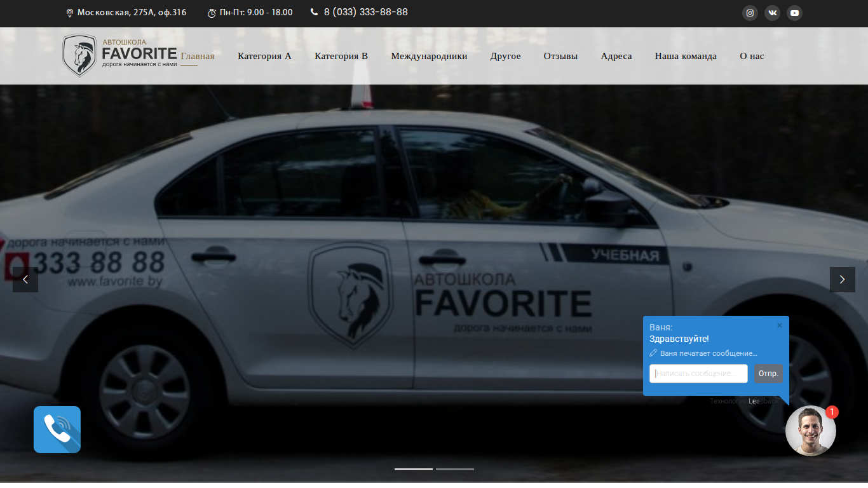Call the 8 (033) 333-88-88 number
Screen dimensions: 868x488
pyautogui.click(x=366, y=12)
